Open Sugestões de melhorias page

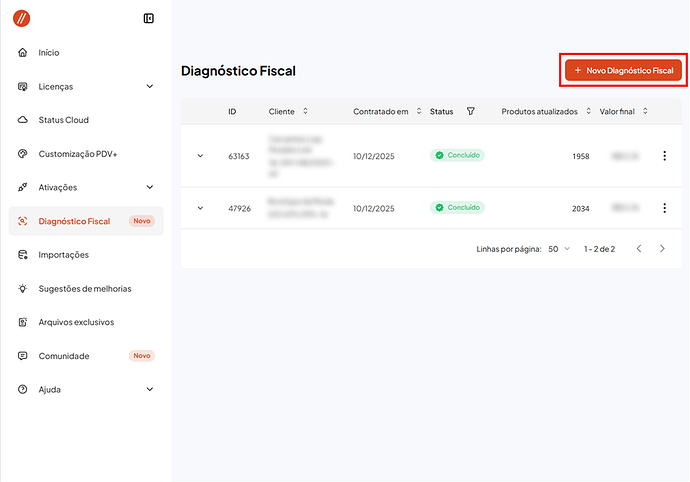[84, 288]
